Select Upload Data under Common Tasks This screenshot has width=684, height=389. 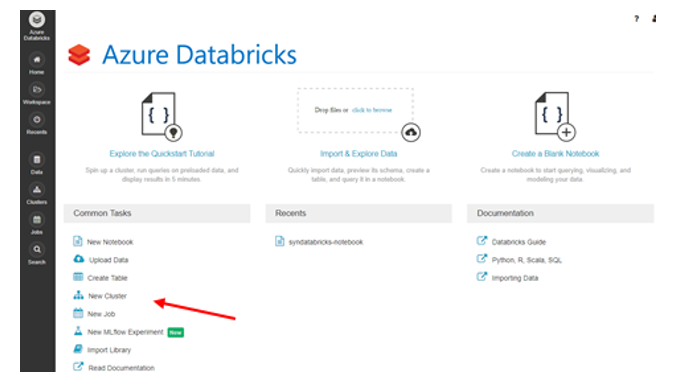[x=109, y=260]
